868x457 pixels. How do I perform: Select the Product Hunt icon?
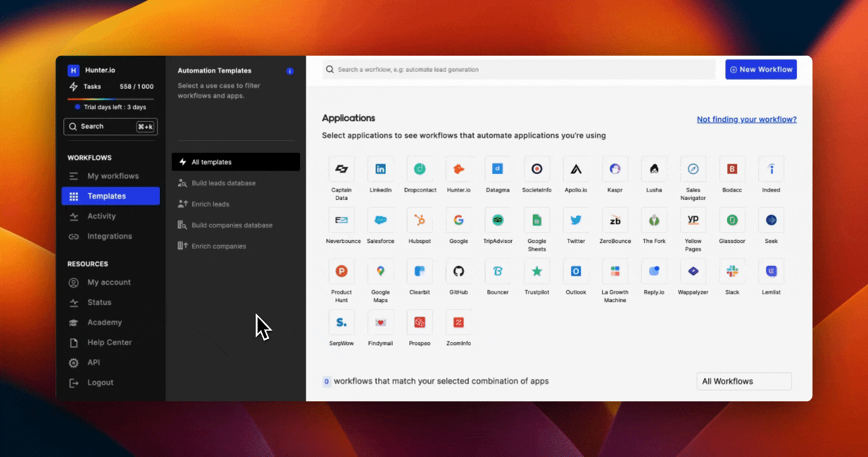(341, 271)
